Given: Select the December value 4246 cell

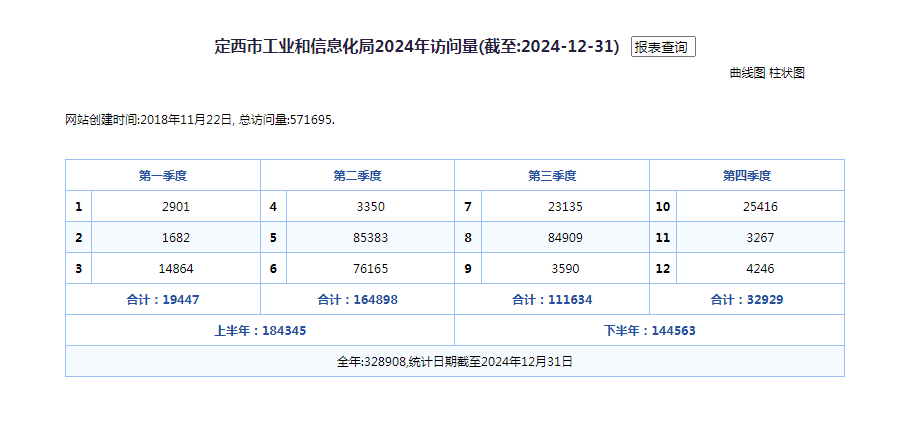Looking at the screenshot, I should 759,269.
